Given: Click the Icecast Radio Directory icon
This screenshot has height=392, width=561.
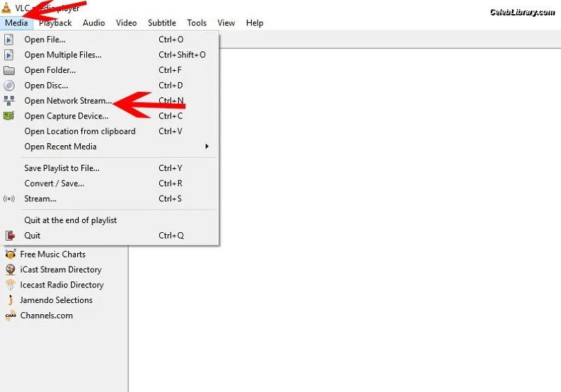Looking at the screenshot, I should click(11, 285).
